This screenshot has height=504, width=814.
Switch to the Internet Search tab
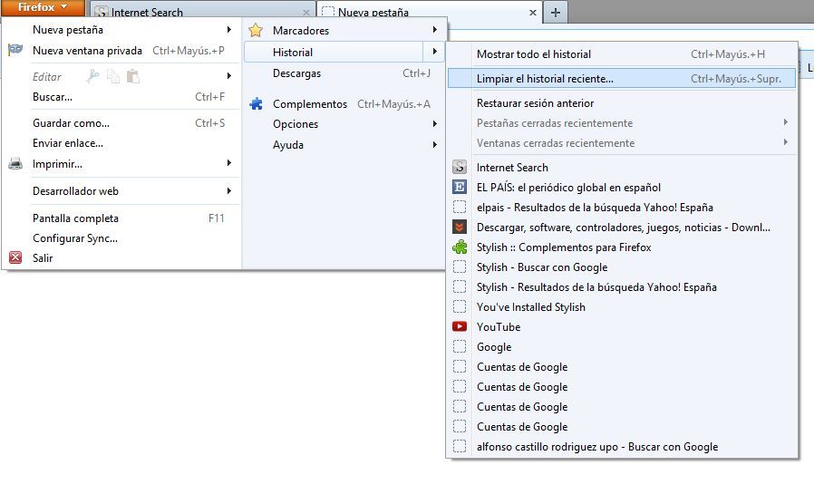pyautogui.click(x=202, y=12)
